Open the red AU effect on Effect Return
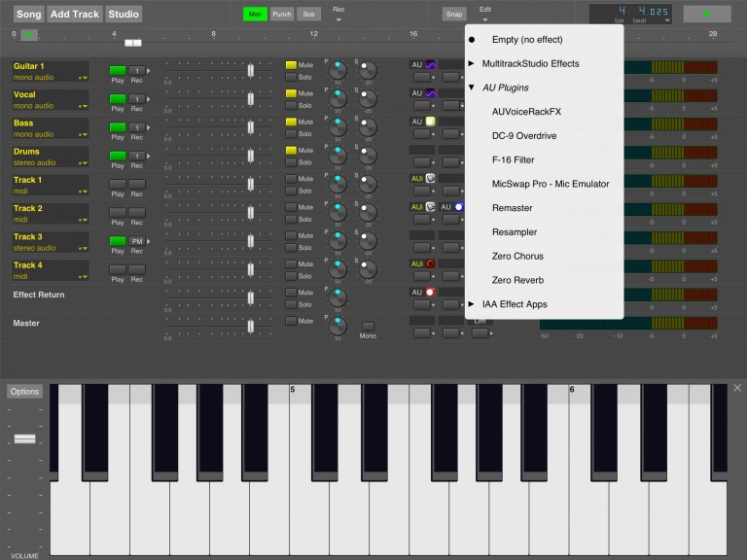Screen dimensions: 747x560 430,292
